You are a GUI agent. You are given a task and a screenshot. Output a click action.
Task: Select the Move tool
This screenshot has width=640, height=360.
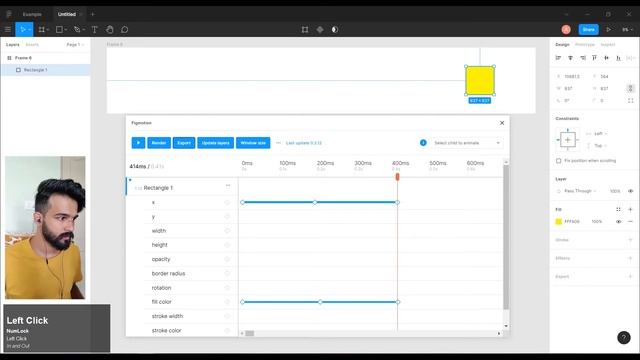pyautogui.click(x=23, y=29)
